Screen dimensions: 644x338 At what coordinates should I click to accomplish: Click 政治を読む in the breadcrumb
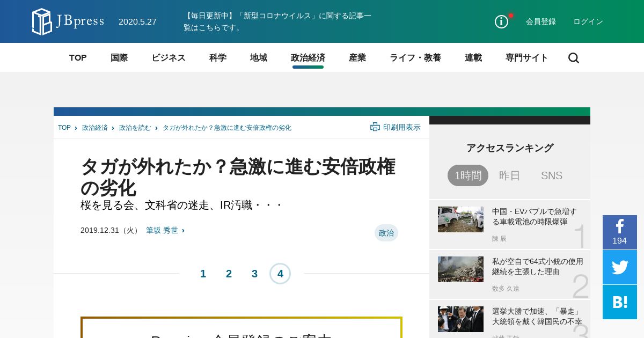pyautogui.click(x=135, y=128)
